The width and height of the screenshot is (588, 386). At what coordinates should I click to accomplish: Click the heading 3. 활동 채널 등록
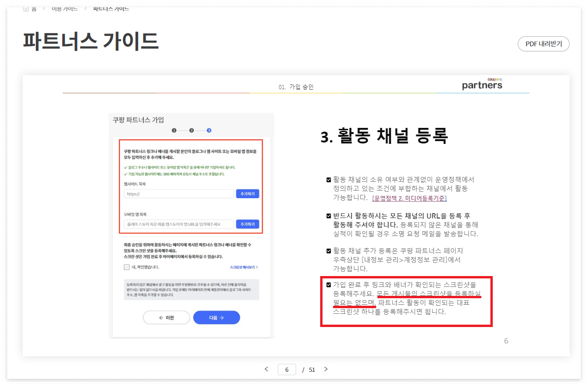coord(384,136)
